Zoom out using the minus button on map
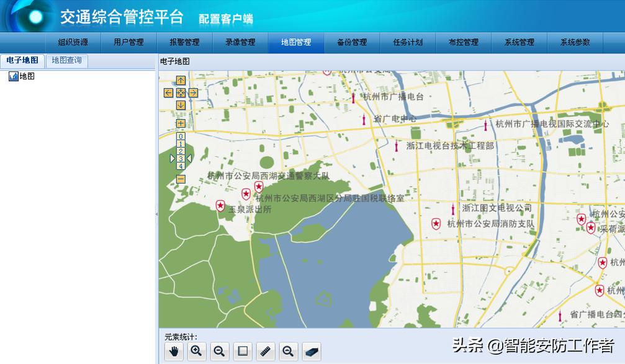The height and width of the screenshot is (364, 625). [x=180, y=179]
